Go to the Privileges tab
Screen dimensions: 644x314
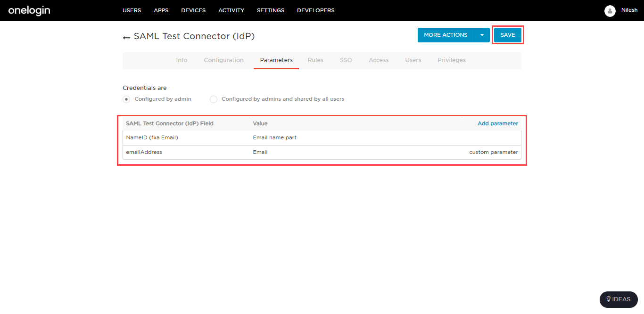click(451, 60)
